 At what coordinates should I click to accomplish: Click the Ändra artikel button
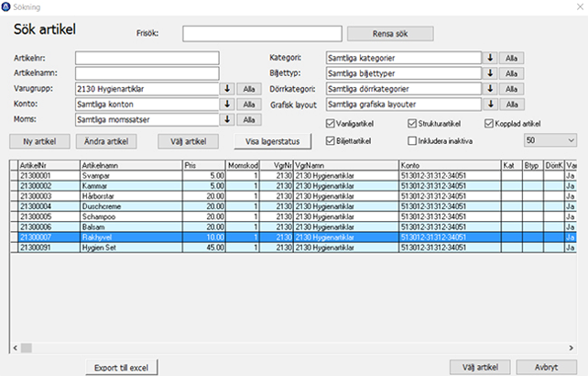tap(106, 141)
